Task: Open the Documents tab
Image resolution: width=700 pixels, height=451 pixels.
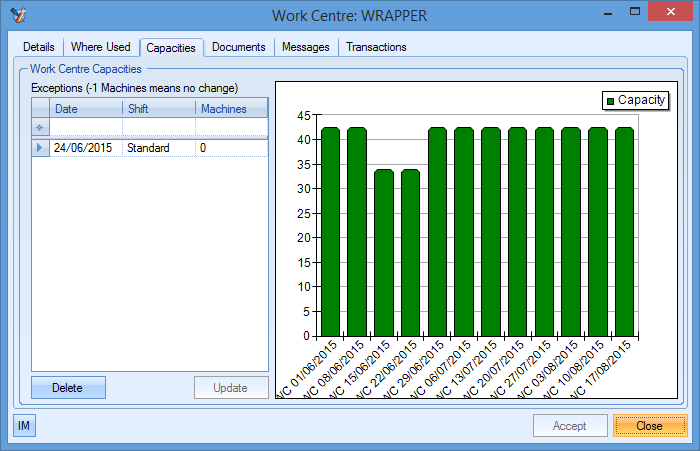Action: click(238, 47)
